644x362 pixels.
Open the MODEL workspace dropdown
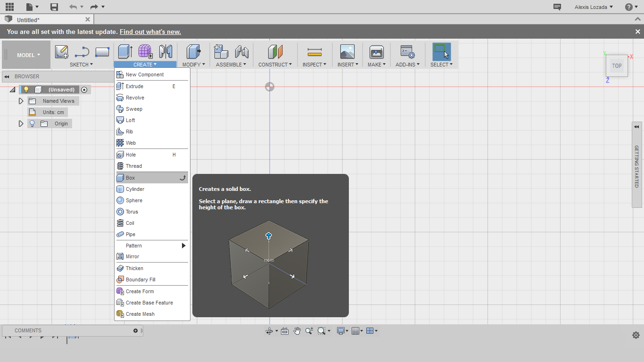click(x=28, y=55)
